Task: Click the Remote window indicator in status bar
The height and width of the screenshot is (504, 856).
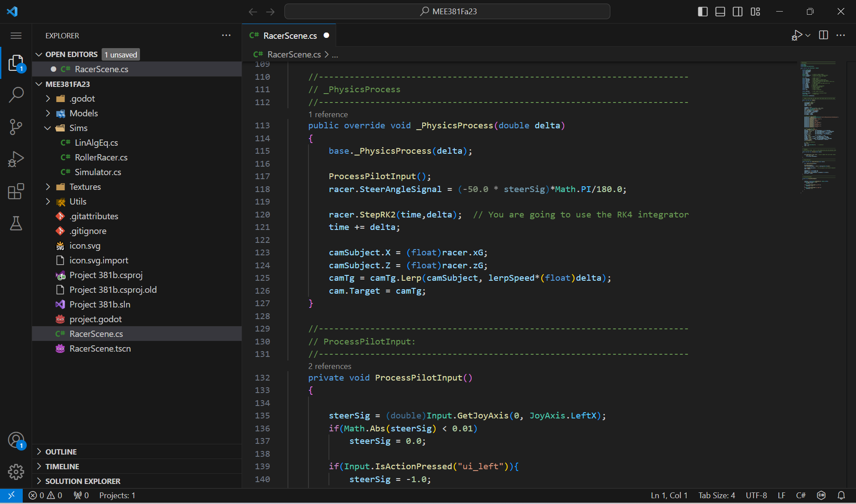Action: coord(12,495)
